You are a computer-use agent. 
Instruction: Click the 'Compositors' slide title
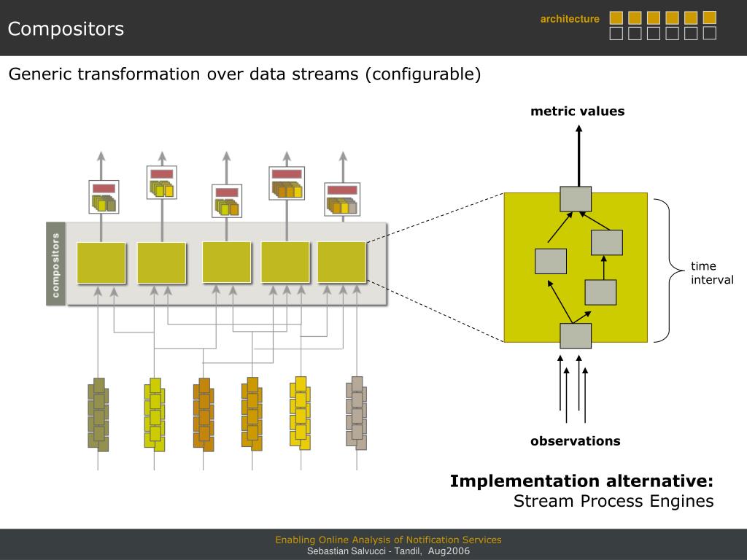pos(66,29)
